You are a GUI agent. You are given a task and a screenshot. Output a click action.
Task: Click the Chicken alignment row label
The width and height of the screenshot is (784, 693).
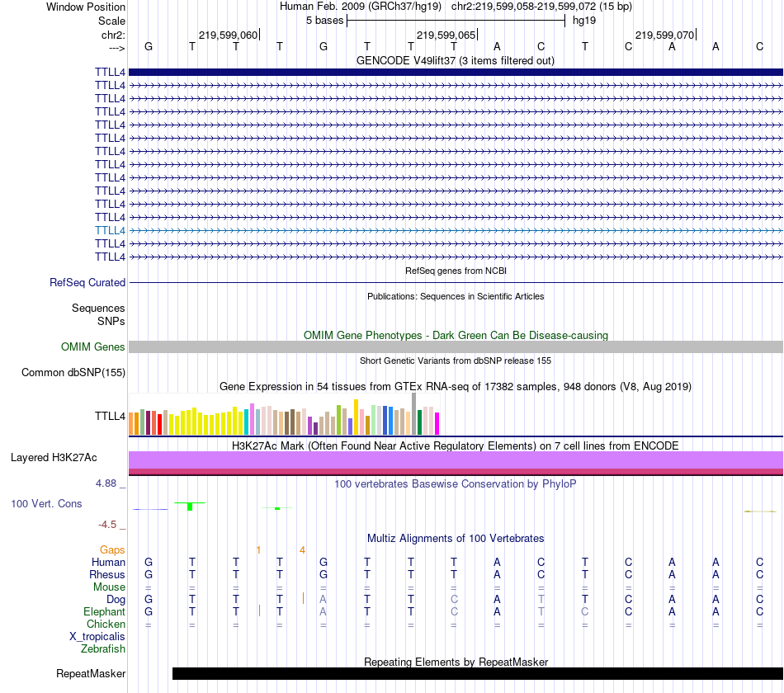pyautogui.click(x=106, y=624)
